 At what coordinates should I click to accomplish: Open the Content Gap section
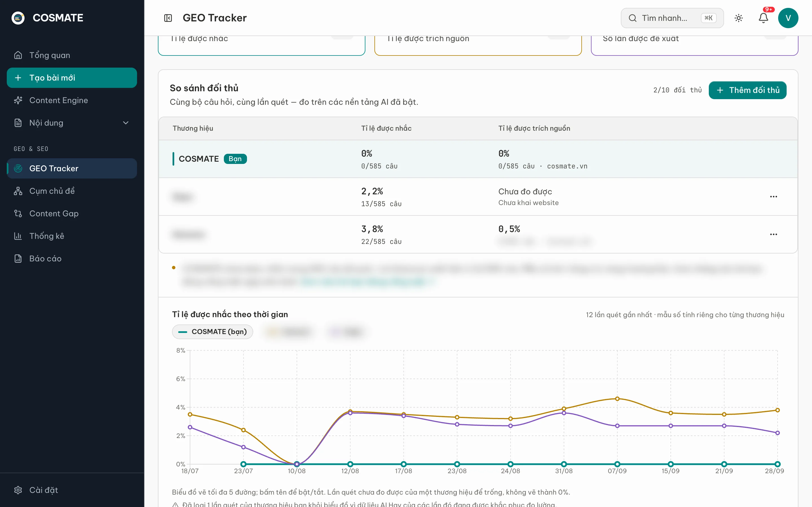click(72, 213)
